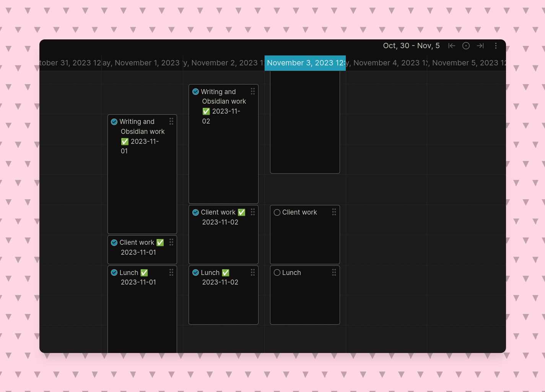
Task: Click 'Obsidian work' text in November 1 task
Action: tap(143, 132)
